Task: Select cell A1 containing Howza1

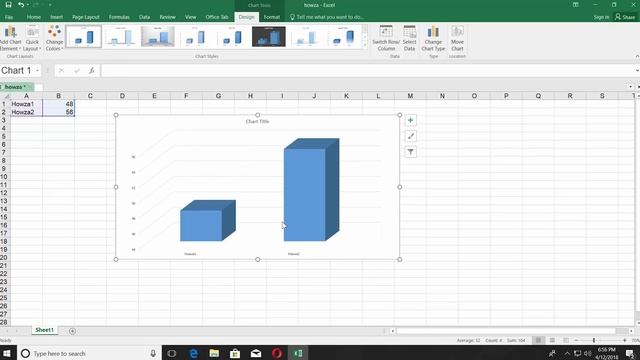Action: tap(26, 104)
